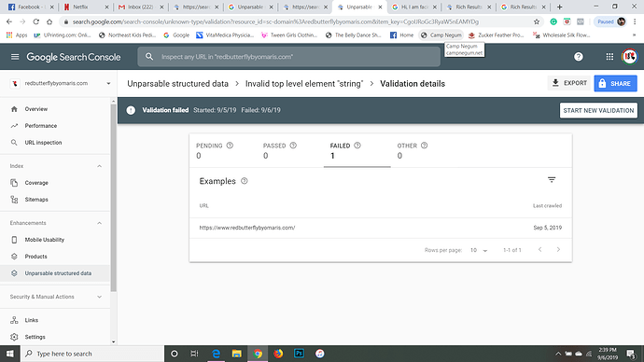Go to previous page of results
This screenshot has width=644, height=362.
tap(540, 249)
